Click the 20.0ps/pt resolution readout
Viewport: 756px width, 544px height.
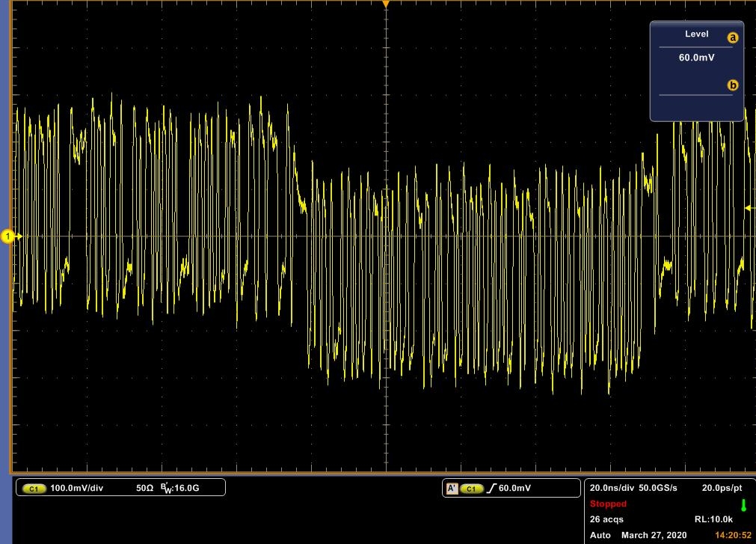tap(722, 488)
